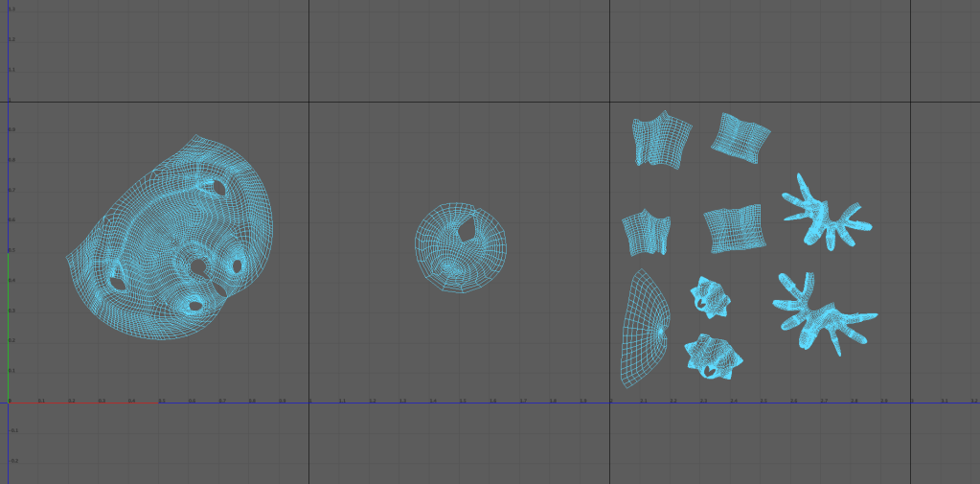This screenshot has width=980, height=484.
Task: Click the left hole in the face shell
Action: coord(118,281)
